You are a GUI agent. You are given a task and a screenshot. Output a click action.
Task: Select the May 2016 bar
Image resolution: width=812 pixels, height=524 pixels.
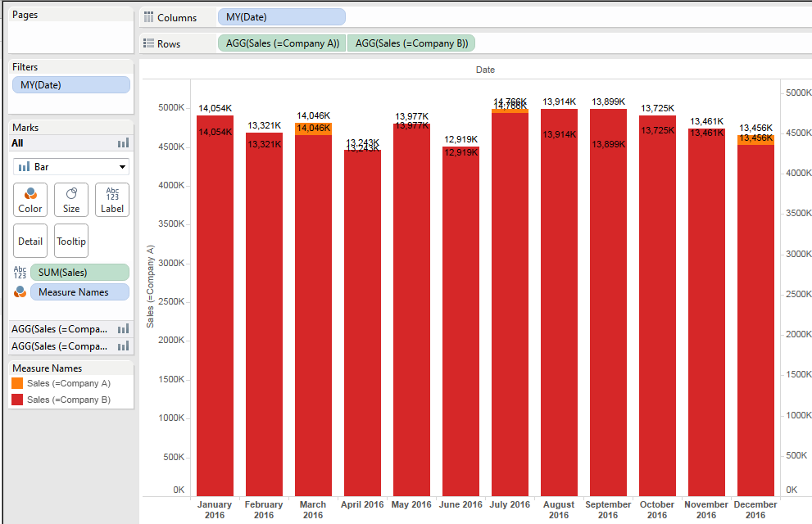tap(411, 310)
